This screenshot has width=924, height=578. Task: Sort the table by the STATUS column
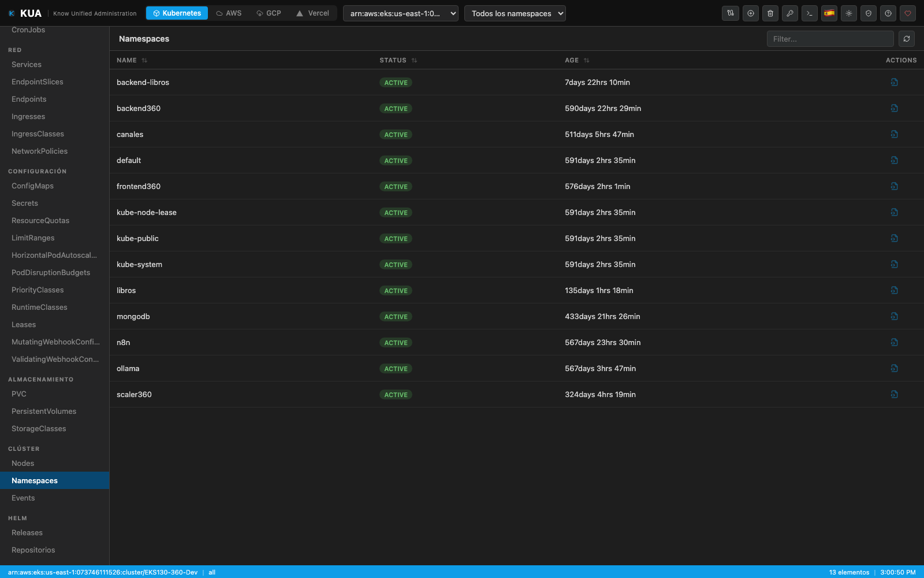(x=398, y=60)
